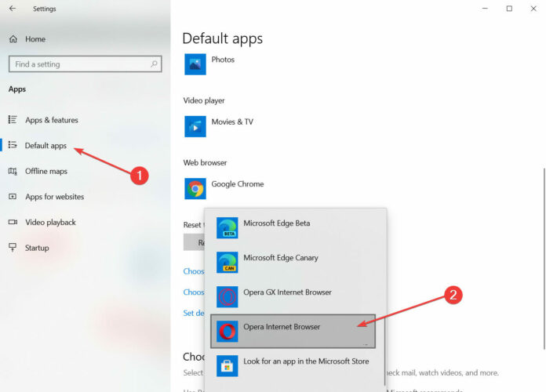Click the red Opera browser icon
The width and height of the screenshot is (546, 392).
[227, 331]
